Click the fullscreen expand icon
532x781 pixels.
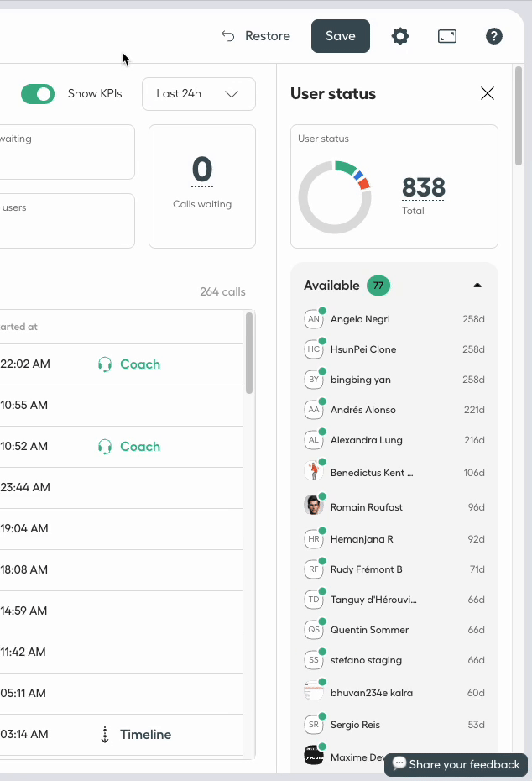pyautogui.click(x=447, y=36)
